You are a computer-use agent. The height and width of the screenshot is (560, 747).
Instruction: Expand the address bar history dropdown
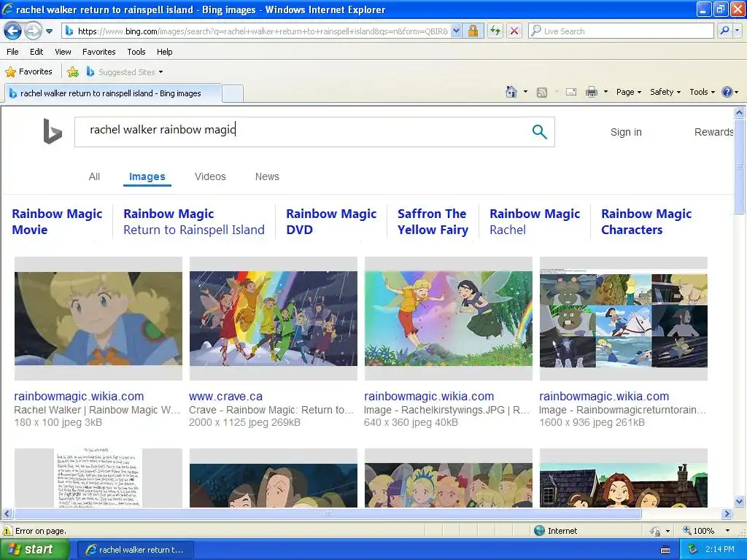pyautogui.click(x=456, y=31)
